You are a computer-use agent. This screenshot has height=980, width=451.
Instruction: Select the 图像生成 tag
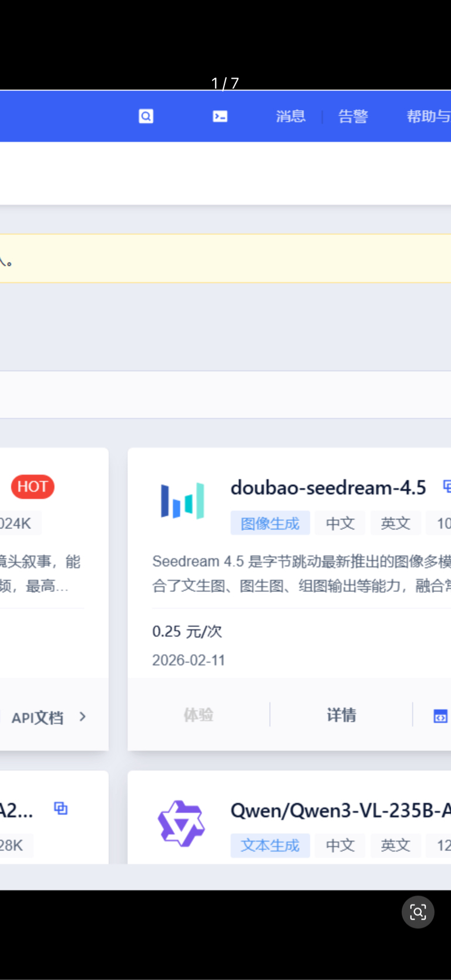coord(270,523)
